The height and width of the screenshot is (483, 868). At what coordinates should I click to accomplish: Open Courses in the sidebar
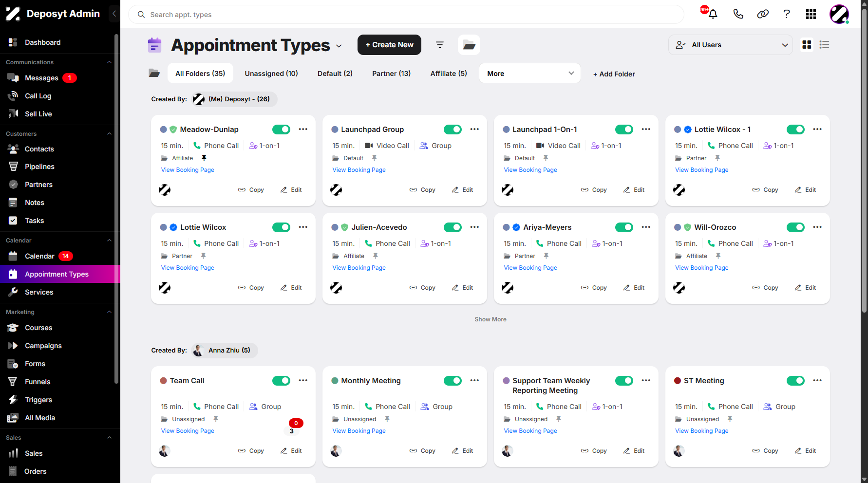tap(38, 328)
